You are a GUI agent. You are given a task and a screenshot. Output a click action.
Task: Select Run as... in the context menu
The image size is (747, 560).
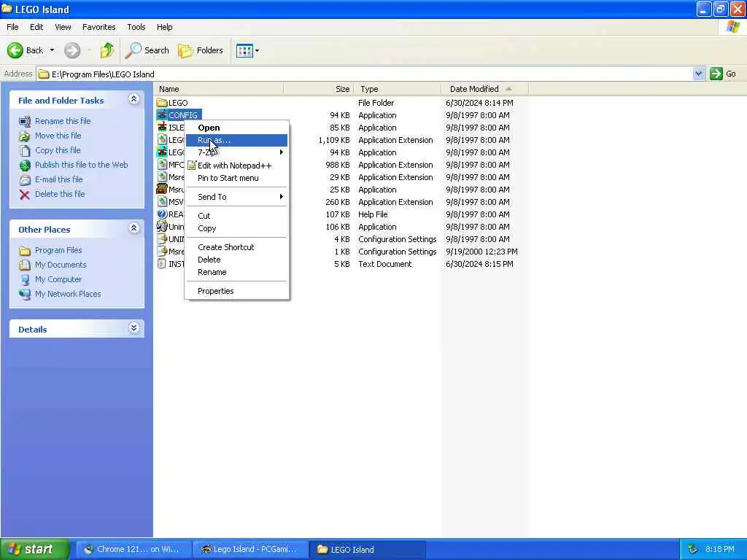[237, 140]
